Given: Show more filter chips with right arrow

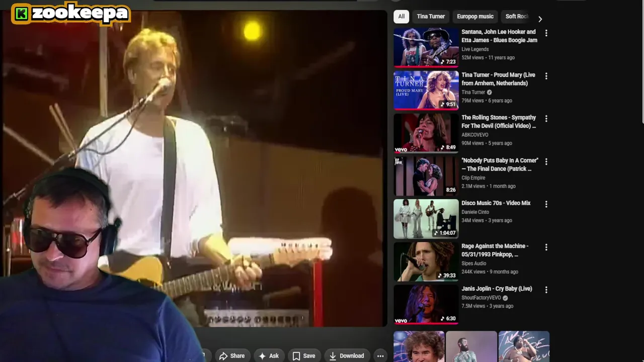Looking at the screenshot, I should 540,19.
